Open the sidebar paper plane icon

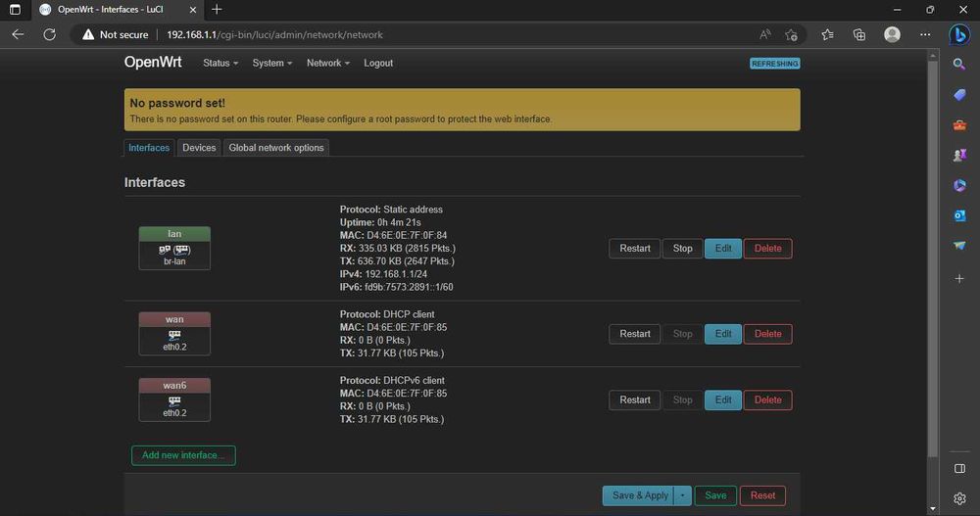pos(959,246)
